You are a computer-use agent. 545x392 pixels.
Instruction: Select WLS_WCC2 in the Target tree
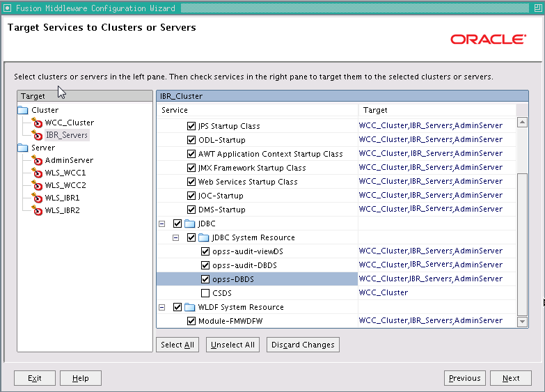tap(65, 185)
